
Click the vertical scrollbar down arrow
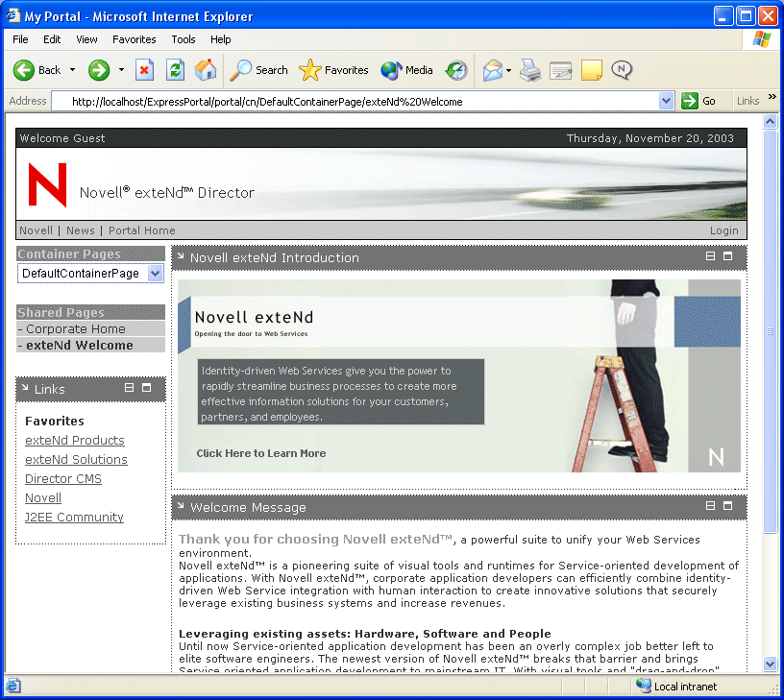tap(770, 664)
